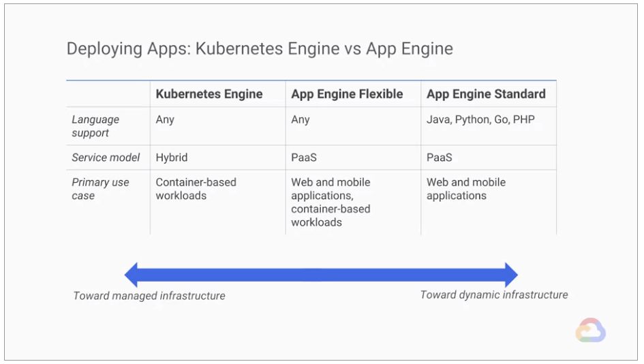This screenshot has width=644, height=364.
Task: Click the 'Service model' row label
Action: coord(106,157)
